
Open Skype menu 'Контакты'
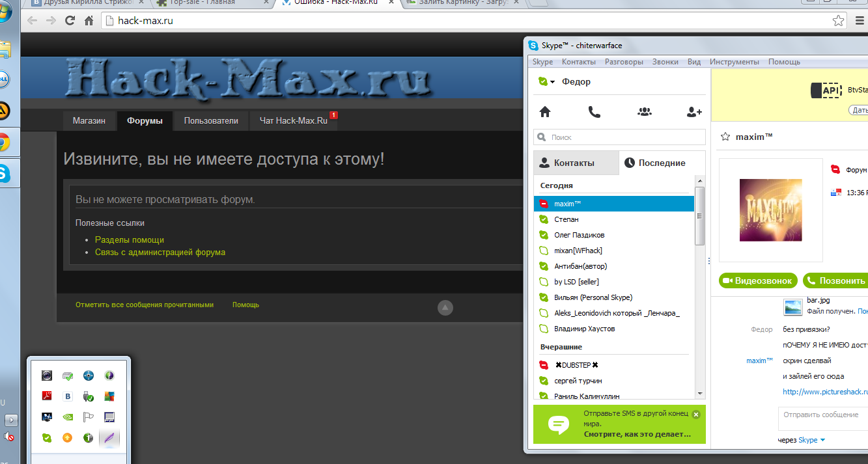click(579, 62)
